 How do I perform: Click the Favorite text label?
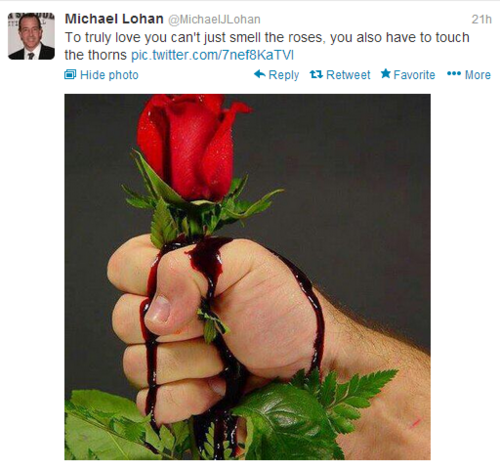tap(414, 75)
